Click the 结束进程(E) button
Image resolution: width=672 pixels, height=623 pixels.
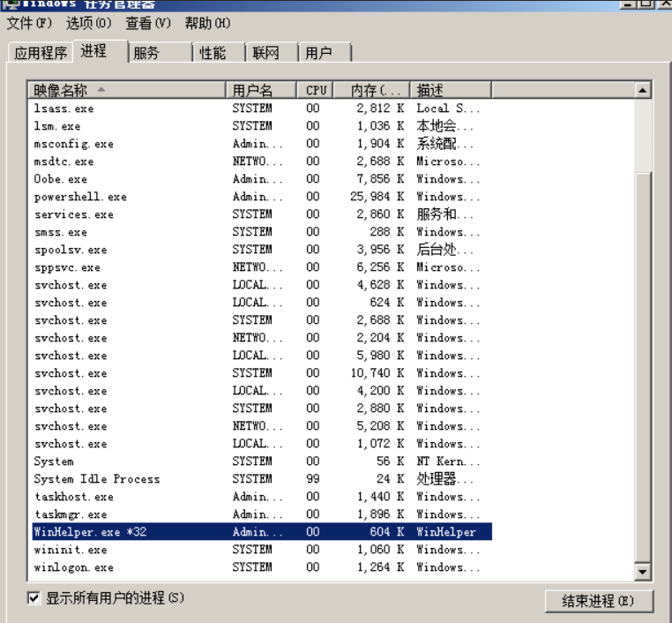pyautogui.click(x=599, y=601)
